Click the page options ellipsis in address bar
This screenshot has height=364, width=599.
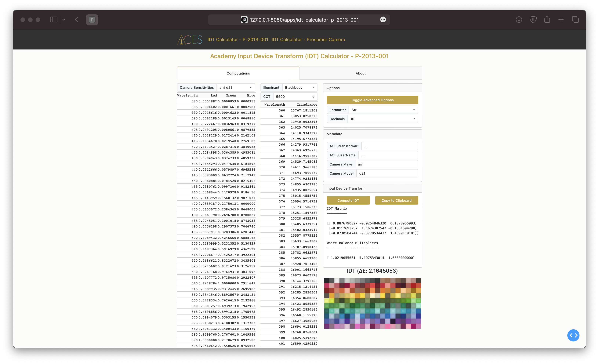[x=383, y=20]
